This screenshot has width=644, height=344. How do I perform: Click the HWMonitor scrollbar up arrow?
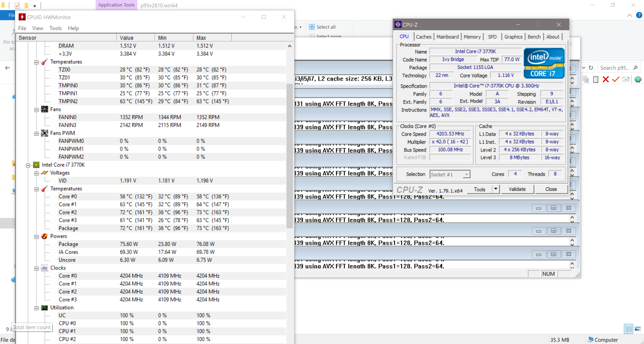click(x=290, y=46)
